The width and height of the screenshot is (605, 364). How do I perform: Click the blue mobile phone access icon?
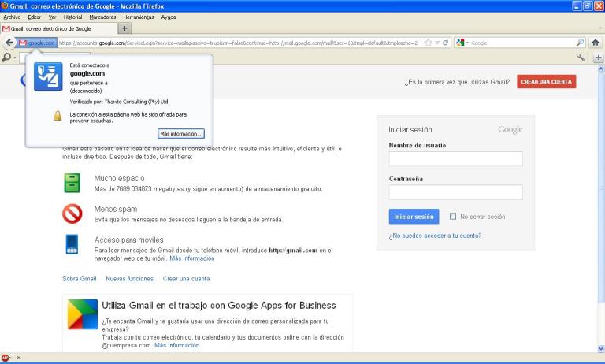click(72, 244)
